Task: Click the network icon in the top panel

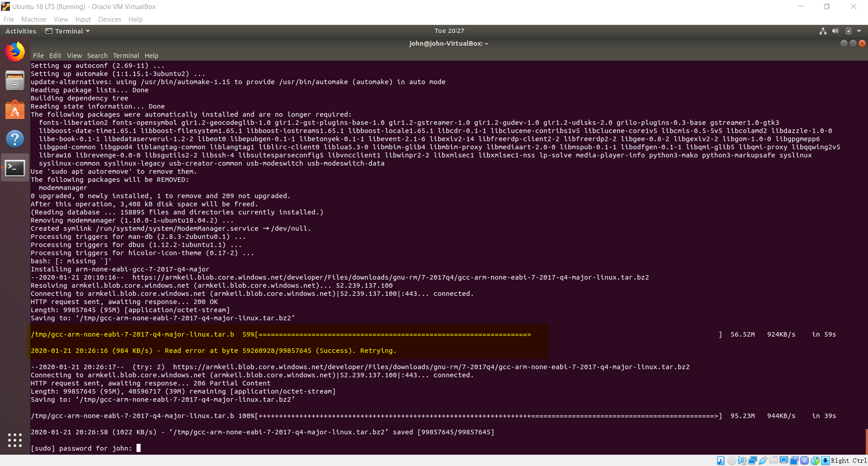Action: click(x=823, y=31)
